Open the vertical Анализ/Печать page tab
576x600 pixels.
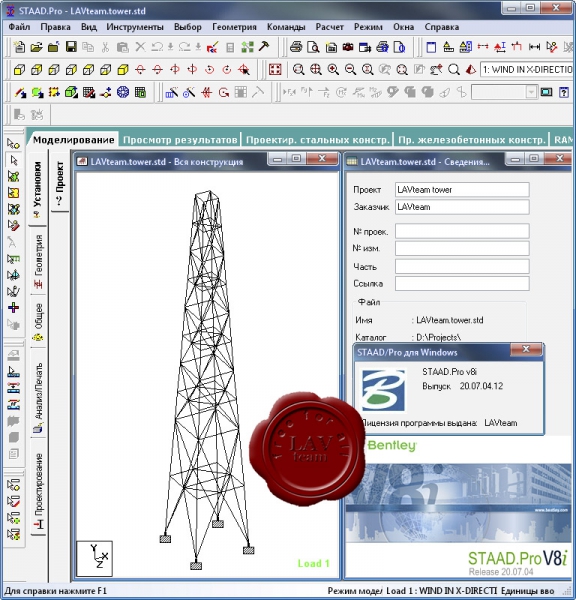coord(38,398)
